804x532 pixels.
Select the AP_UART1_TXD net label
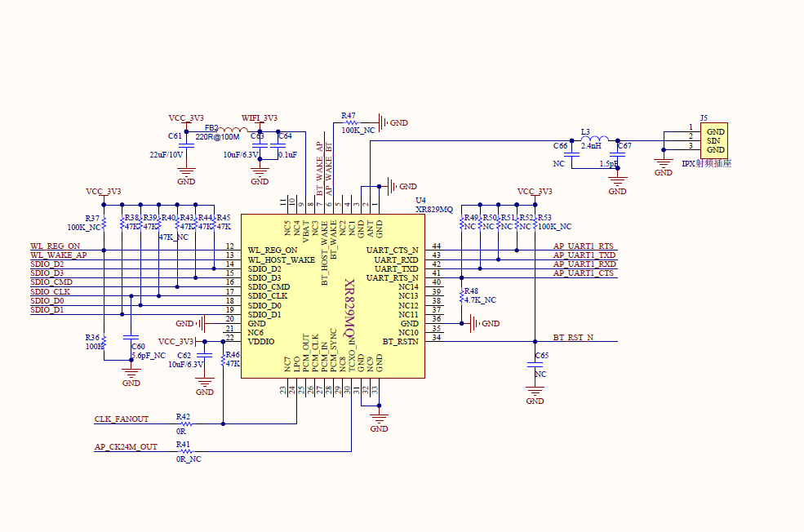pos(584,255)
